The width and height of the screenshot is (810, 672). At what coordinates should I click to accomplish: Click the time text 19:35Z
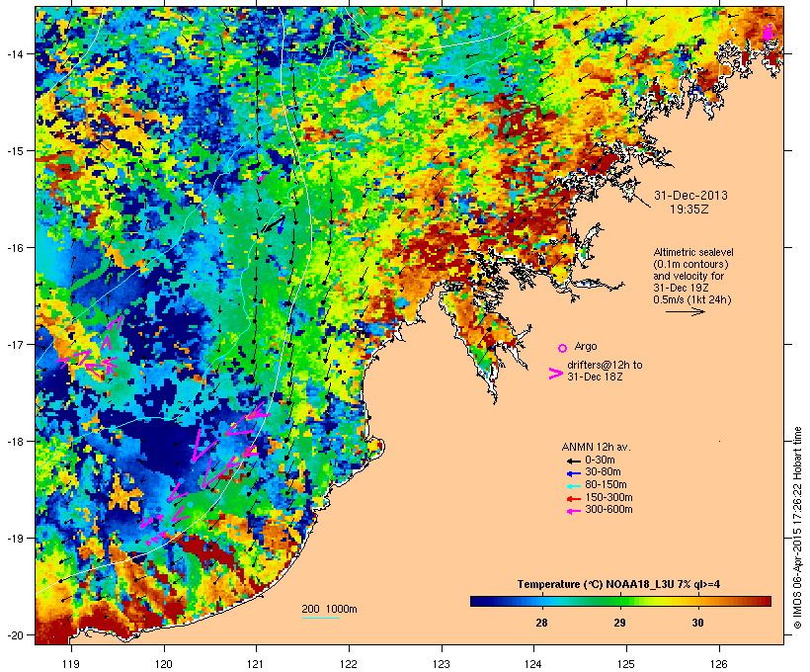[689, 210]
